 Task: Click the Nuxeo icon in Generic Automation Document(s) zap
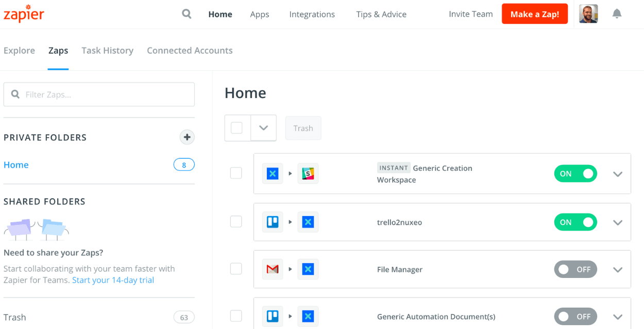tap(308, 316)
